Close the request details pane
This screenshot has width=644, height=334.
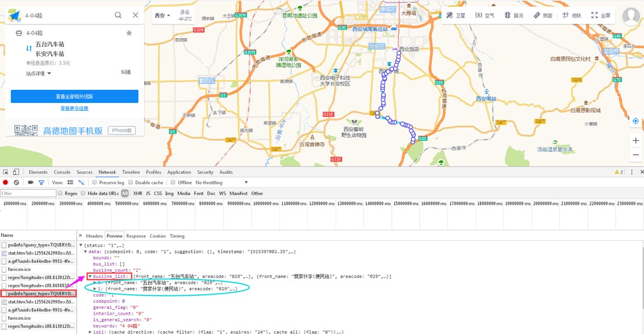point(81,236)
